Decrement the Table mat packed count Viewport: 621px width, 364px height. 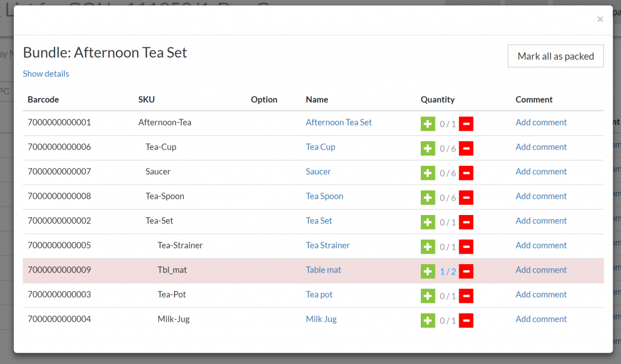click(x=466, y=271)
